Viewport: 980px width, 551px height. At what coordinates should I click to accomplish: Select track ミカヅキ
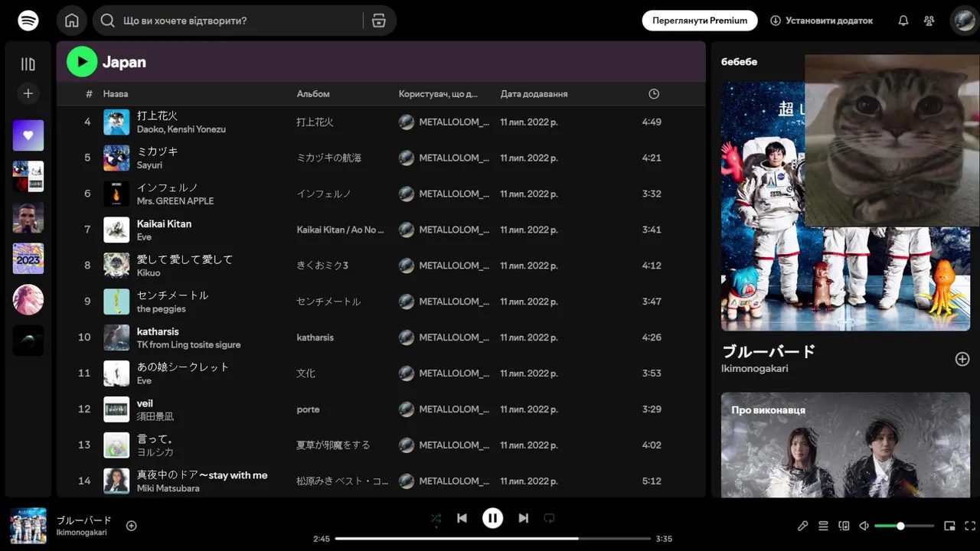tap(157, 152)
